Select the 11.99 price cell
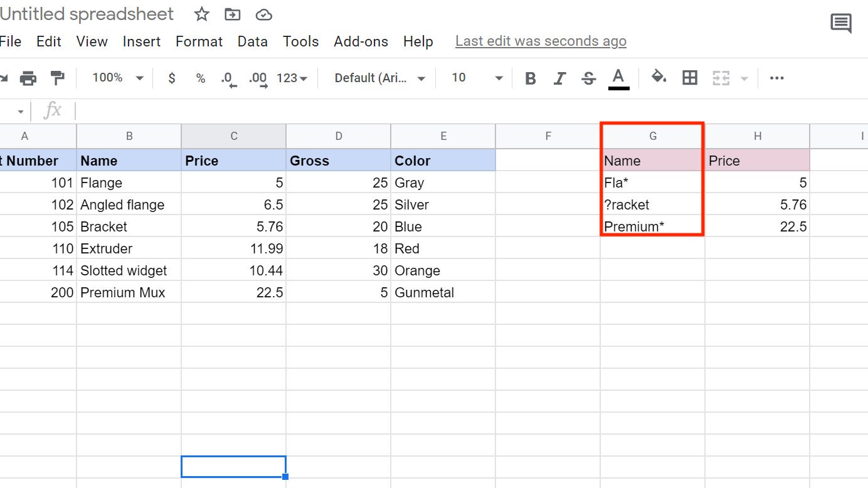The width and height of the screenshot is (868, 488). (234, 248)
